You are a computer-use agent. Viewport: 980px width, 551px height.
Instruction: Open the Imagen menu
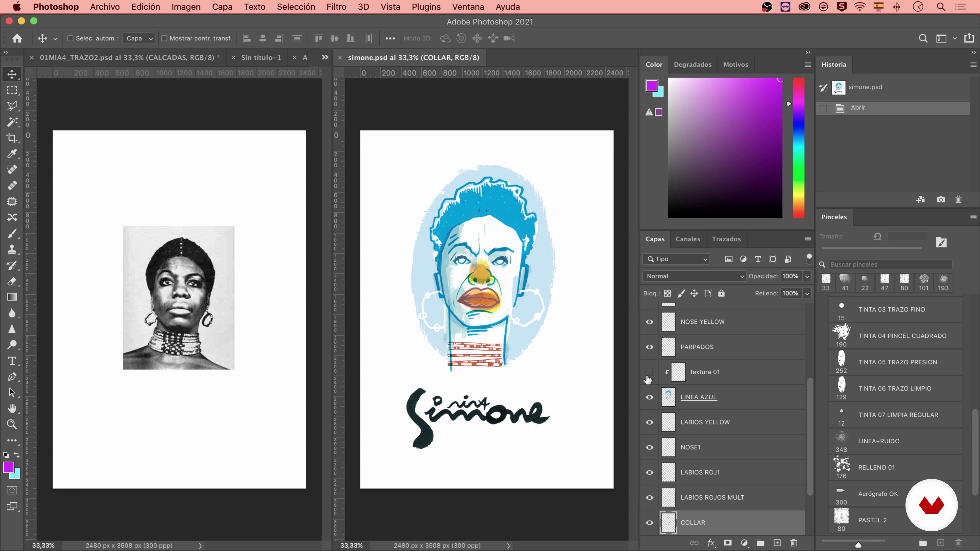click(186, 7)
